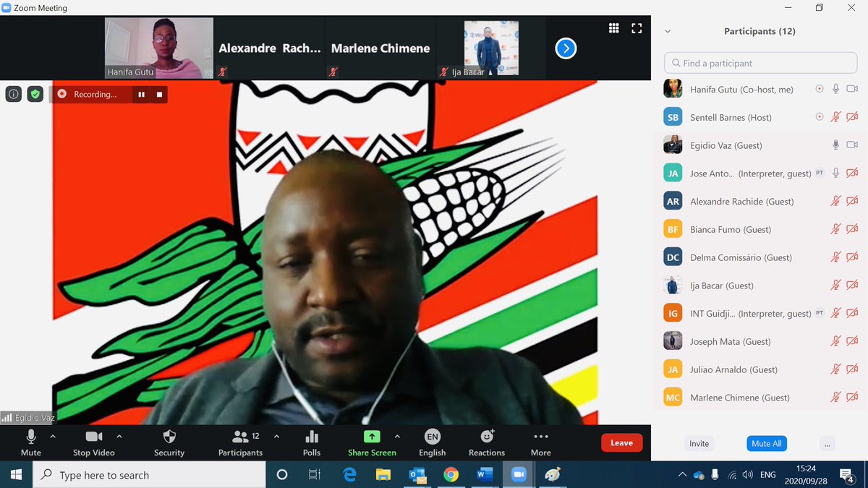The height and width of the screenshot is (488, 868).
Task: Switch to gallery view grid icon
Action: pos(613,28)
